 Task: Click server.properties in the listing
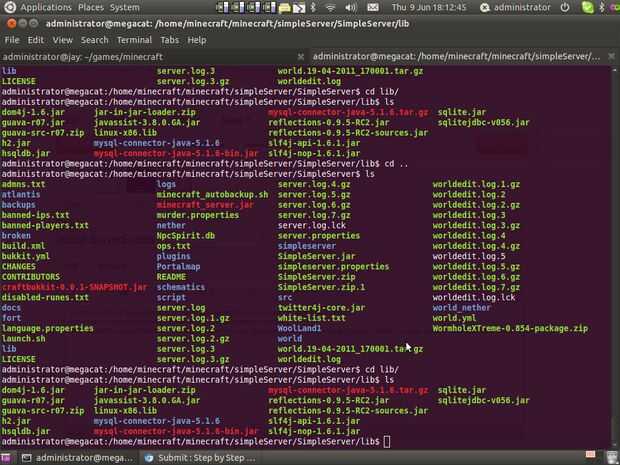pos(319,236)
